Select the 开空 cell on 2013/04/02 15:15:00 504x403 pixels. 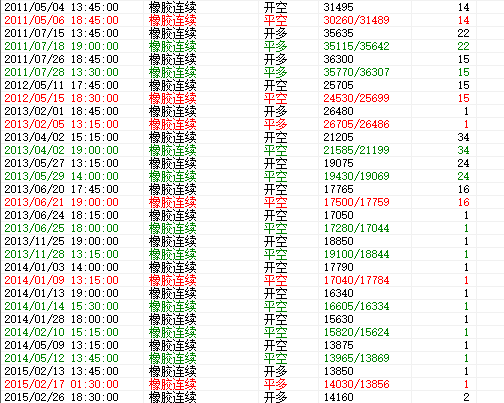[x=275, y=137]
